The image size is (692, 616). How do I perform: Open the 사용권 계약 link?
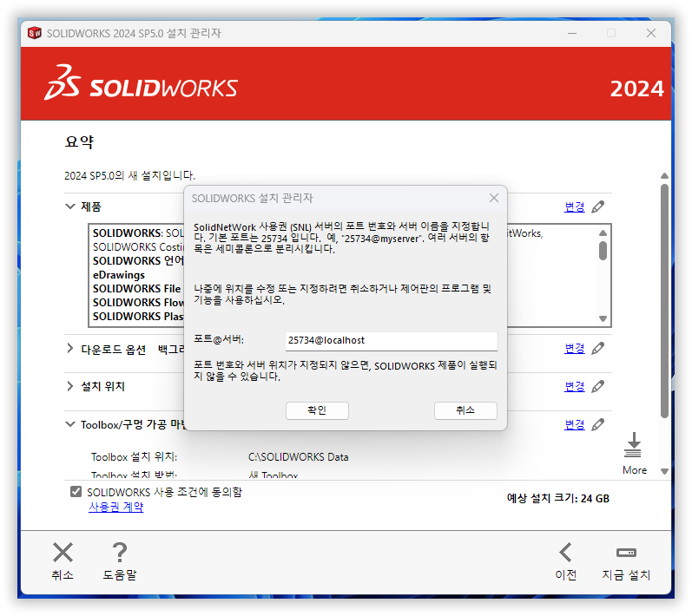click(116, 507)
